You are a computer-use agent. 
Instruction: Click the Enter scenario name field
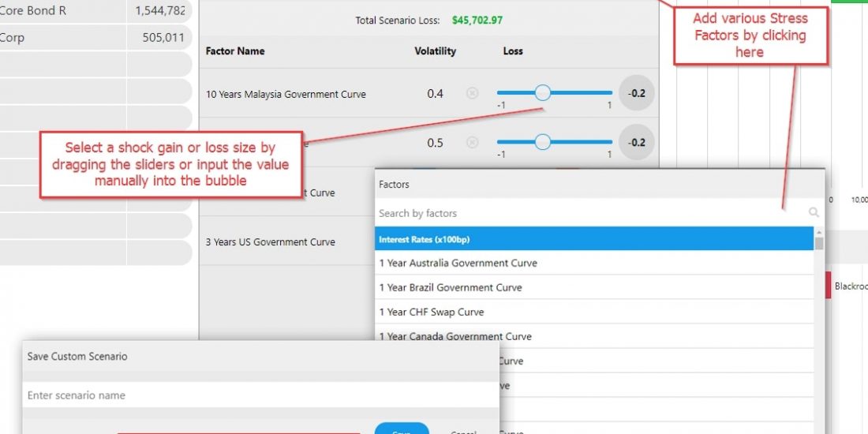click(x=260, y=395)
